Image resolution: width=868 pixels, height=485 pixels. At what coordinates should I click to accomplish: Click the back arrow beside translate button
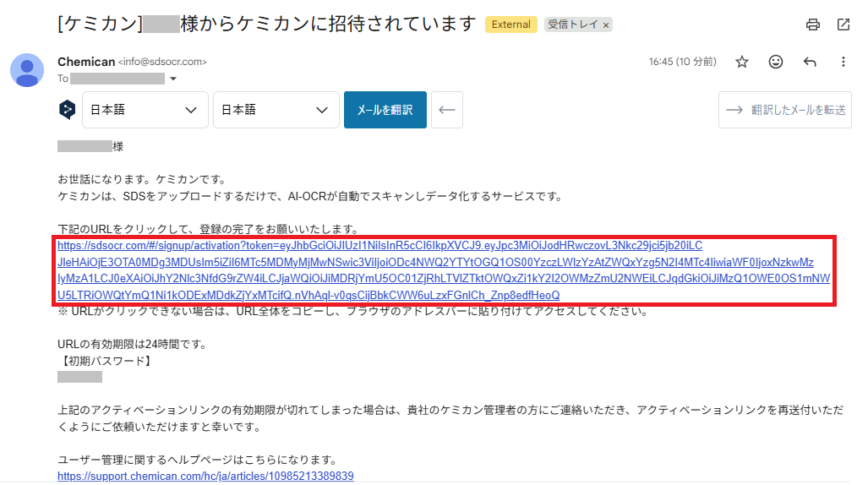447,110
